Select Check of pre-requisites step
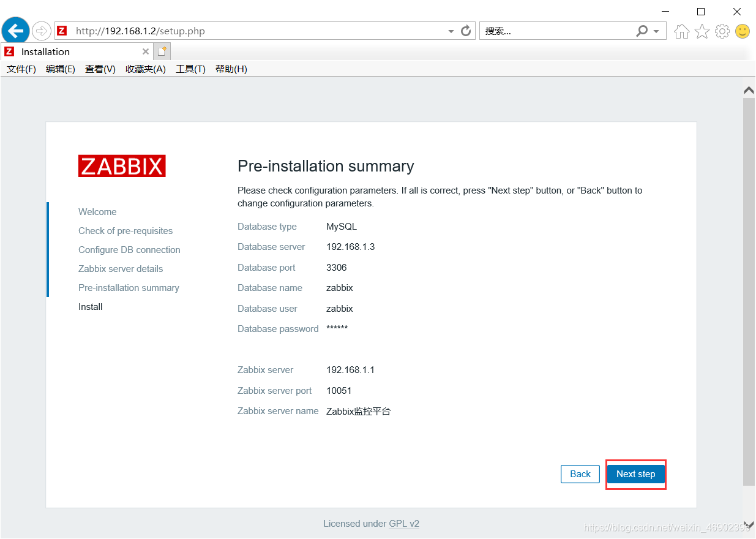Screen dimensions: 756x539 (125, 231)
